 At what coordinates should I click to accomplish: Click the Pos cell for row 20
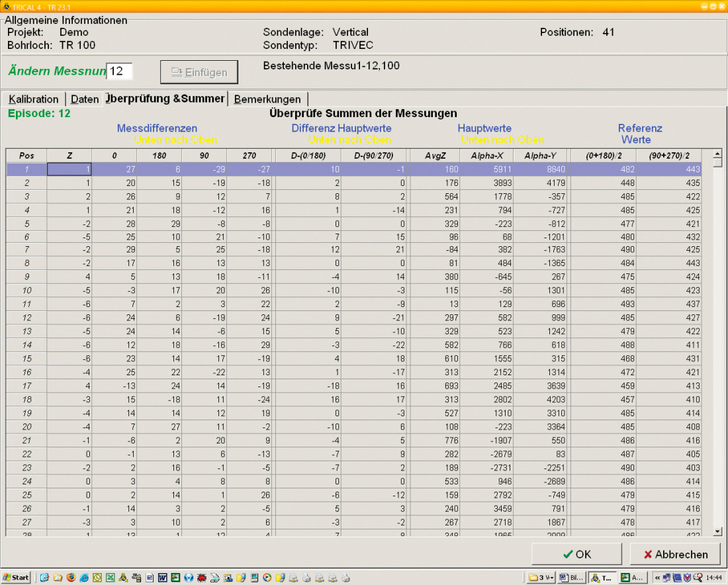click(26, 427)
